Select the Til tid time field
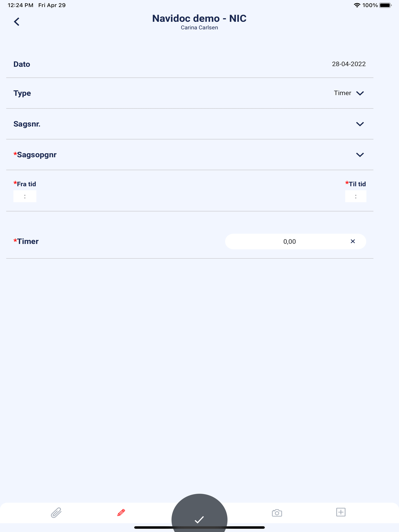Screen dimensions: 399x532 coord(356,196)
